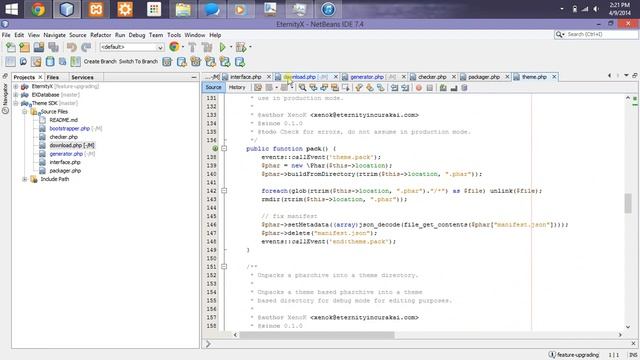This screenshot has width=640, height=360.
Task: Click the Save All toolbar icon
Action: [53, 47]
